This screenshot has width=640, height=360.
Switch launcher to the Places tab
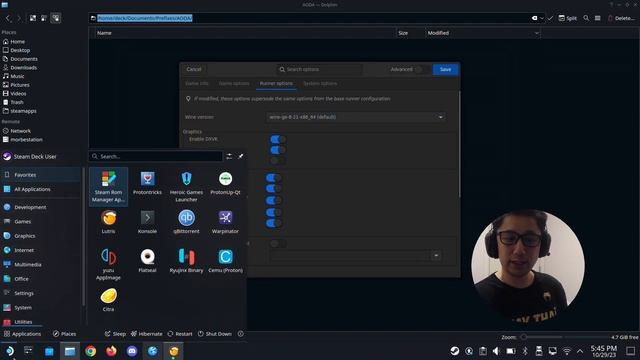pos(64,334)
